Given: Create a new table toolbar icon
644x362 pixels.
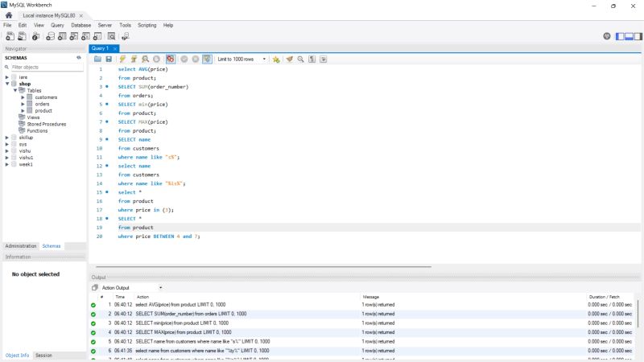Looking at the screenshot, I should [x=62, y=36].
